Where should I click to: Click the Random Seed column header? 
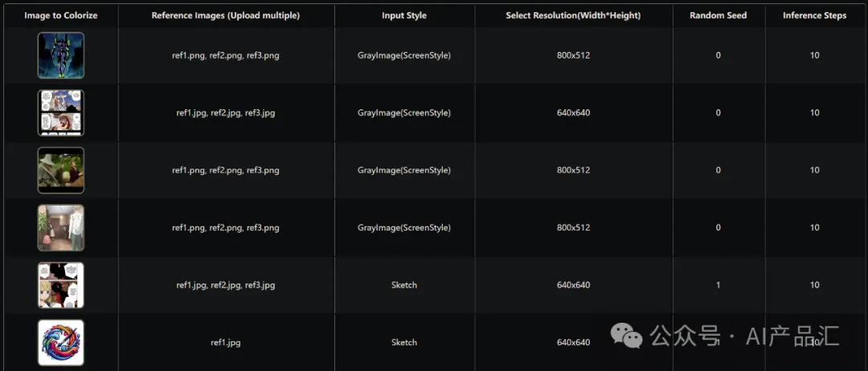(719, 15)
